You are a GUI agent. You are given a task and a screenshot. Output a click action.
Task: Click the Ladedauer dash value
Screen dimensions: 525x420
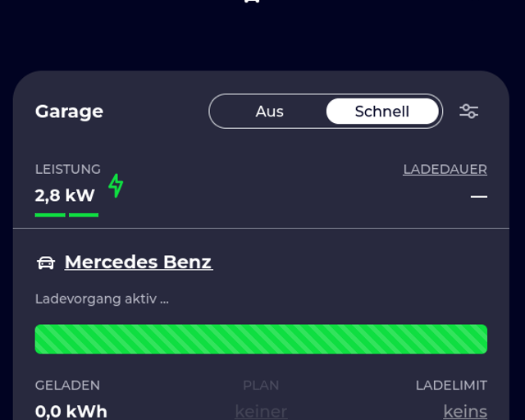[479, 196]
